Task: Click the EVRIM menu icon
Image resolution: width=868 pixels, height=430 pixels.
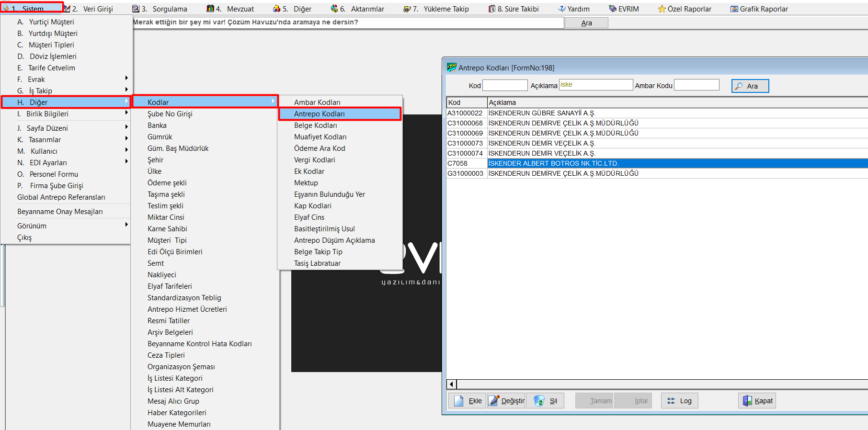Action: pos(613,9)
